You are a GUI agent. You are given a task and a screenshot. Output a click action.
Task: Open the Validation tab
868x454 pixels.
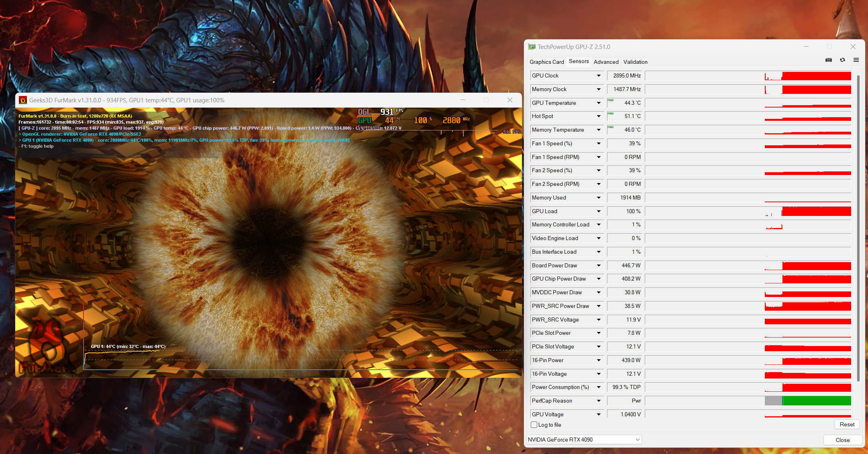[635, 62]
